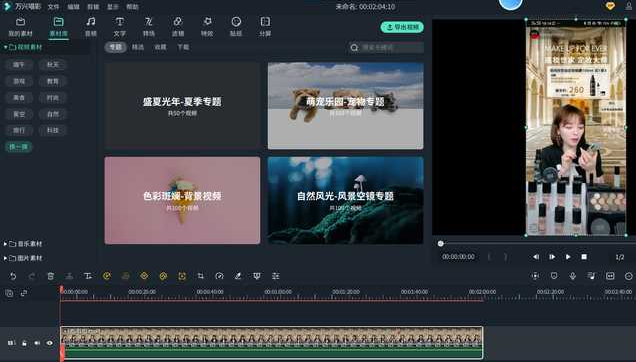This screenshot has width=636, height=362.
Task: Open the speed gauge tool
Action: [219, 276]
